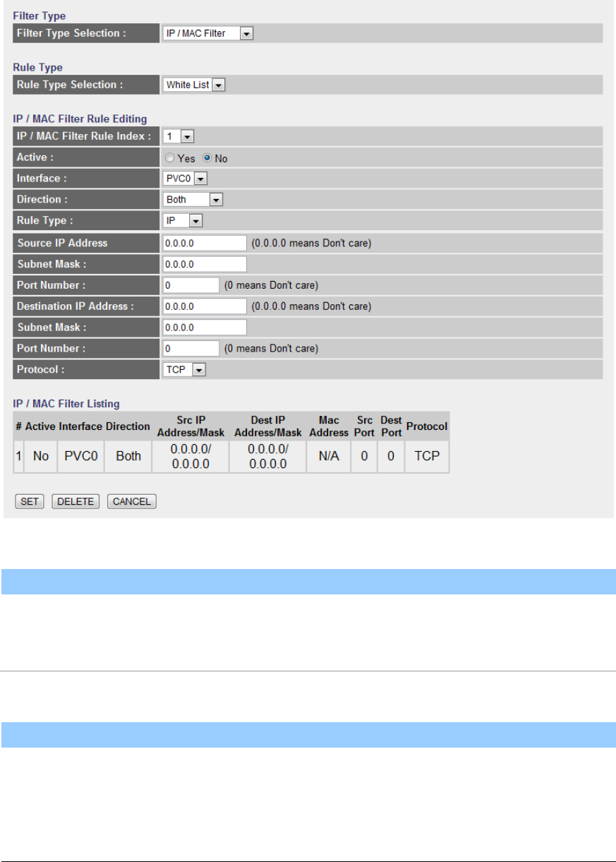Click the Mac Address column header
The height and width of the screenshot is (862, 616).
pyautogui.click(x=329, y=426)
